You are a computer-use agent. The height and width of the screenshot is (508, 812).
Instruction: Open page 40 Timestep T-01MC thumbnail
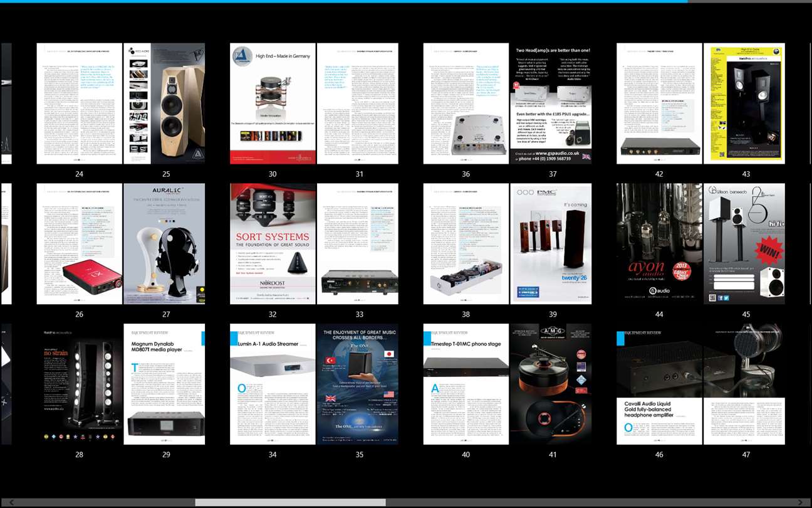pos(466,384)
